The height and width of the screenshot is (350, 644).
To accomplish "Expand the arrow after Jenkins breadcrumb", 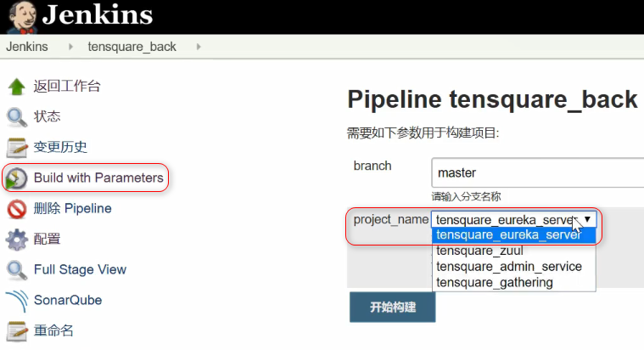I will (x=70, y=47).
